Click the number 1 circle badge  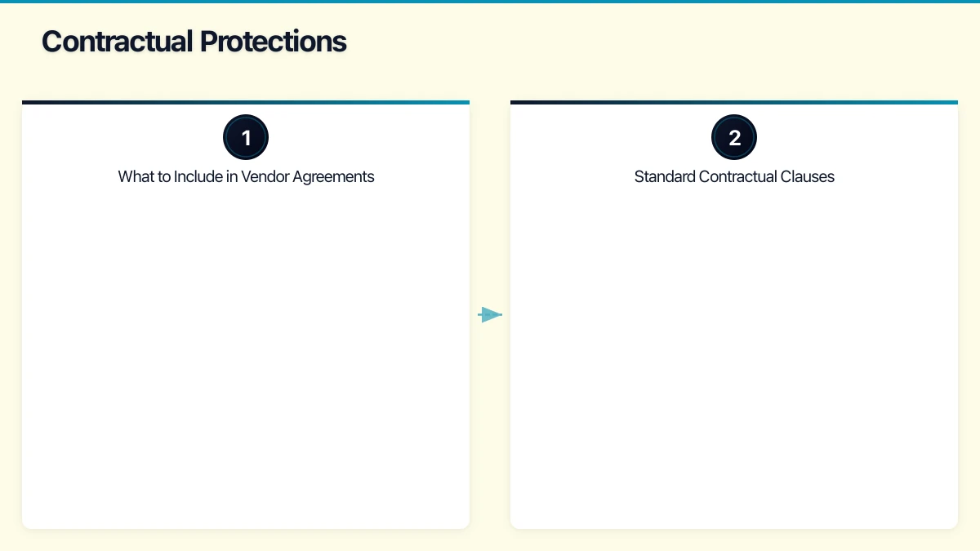coord(246,137)
